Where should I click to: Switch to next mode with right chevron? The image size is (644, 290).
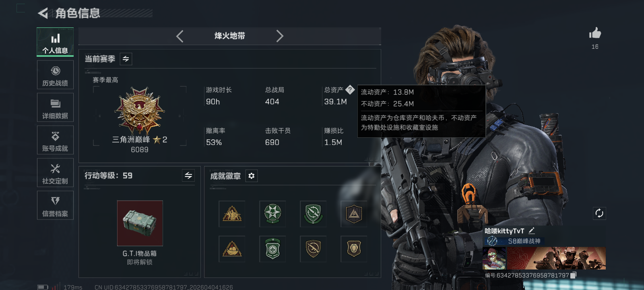(x=280, y=36)
